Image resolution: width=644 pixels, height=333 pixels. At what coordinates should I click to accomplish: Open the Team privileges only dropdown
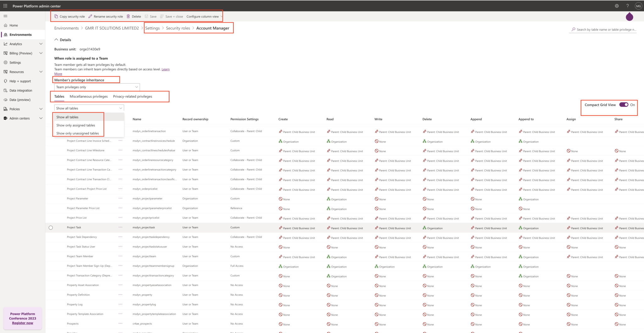(x=97, y=87)
